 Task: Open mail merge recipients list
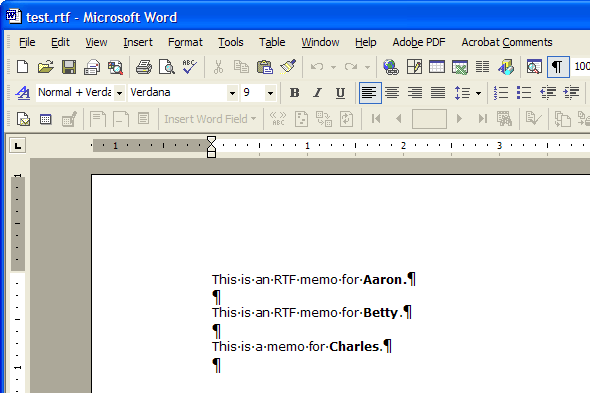click(46, 119)
